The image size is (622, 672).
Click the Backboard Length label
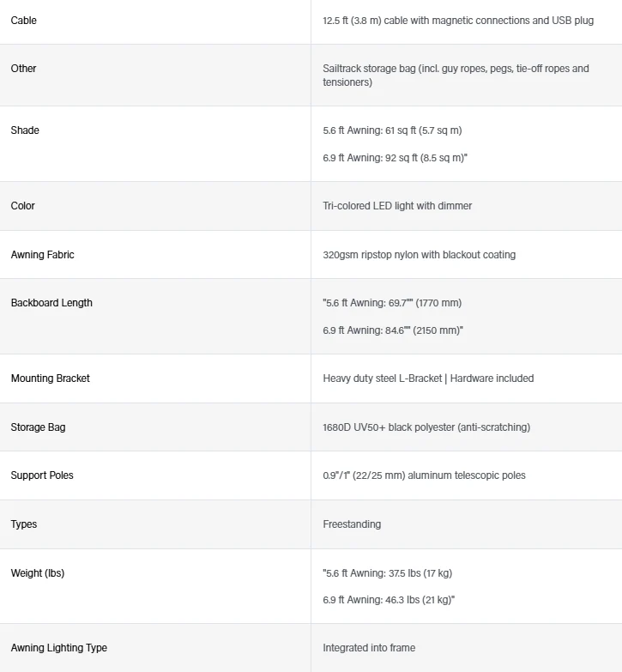coord(51,303)
